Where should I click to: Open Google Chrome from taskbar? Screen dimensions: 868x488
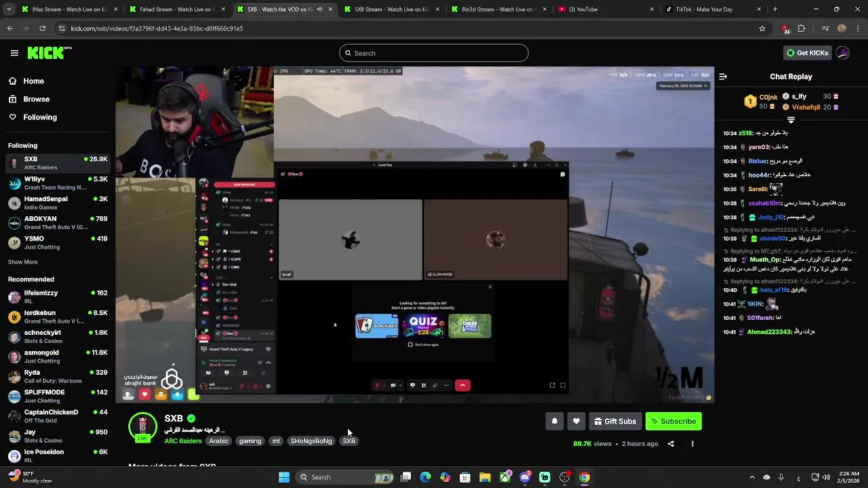coord(585,477)
